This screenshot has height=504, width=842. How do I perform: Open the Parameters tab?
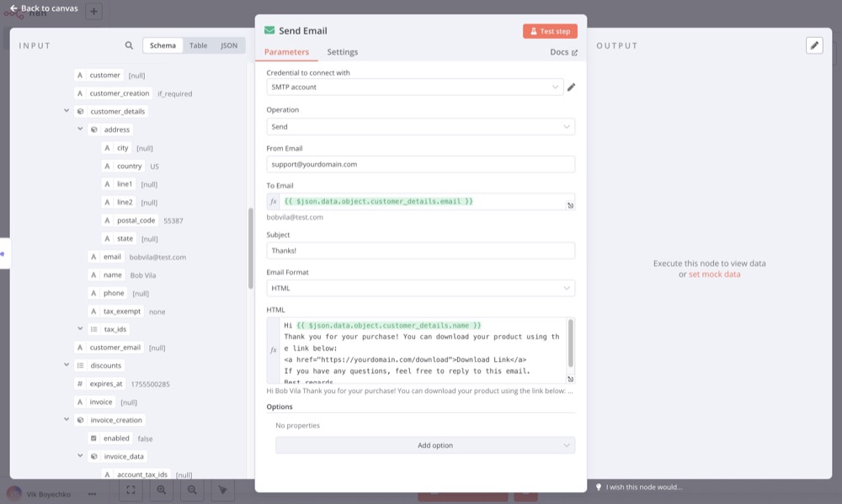tap(286, 52)
